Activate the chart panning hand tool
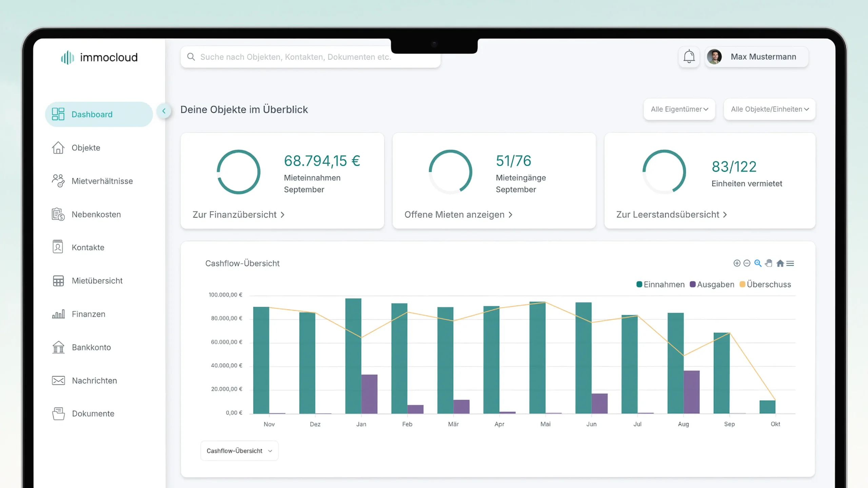The image size is (868, 488). click(769, 263)
